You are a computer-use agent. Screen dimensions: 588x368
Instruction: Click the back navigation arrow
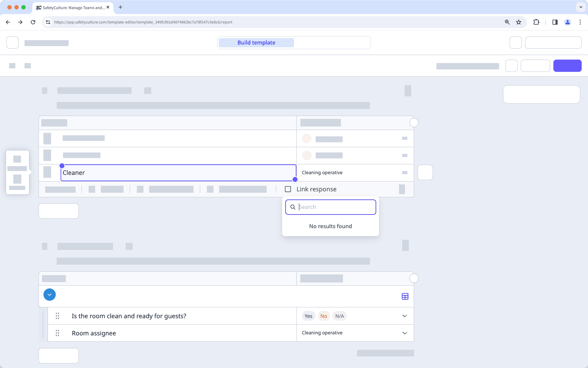tap(8, 22)
